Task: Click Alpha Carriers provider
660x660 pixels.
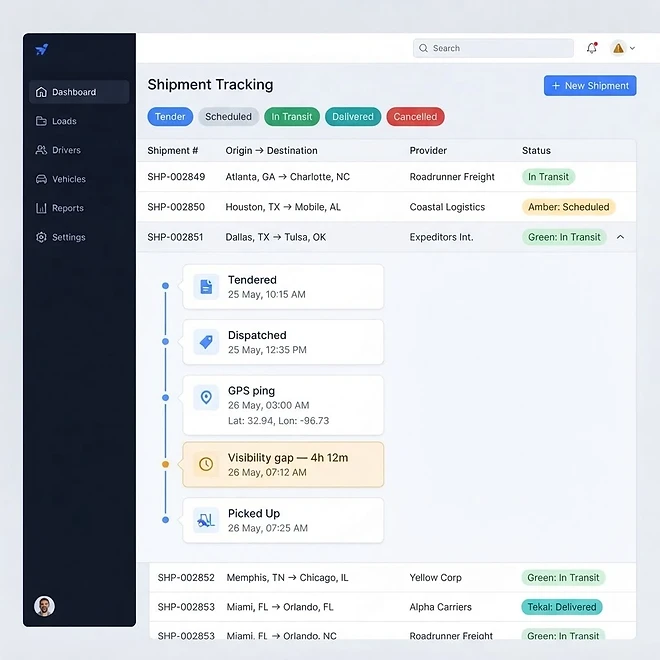Action: click(x=440, y=607)
